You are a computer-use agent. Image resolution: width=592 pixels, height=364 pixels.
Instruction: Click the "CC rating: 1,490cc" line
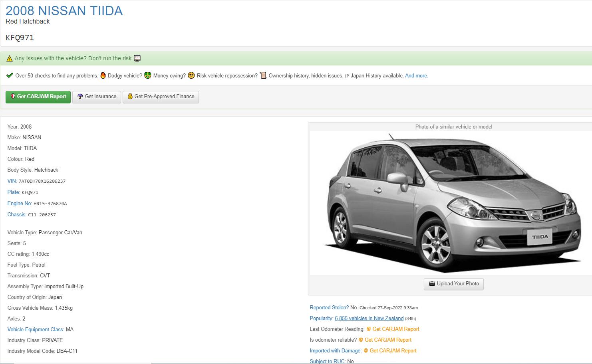[x=28, y=254]
